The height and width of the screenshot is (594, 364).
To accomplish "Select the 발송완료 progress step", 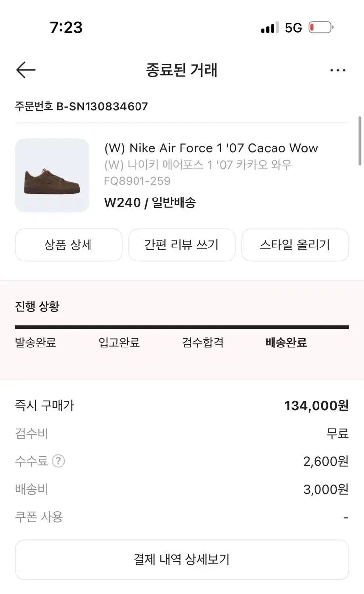I will coord(36,343).
